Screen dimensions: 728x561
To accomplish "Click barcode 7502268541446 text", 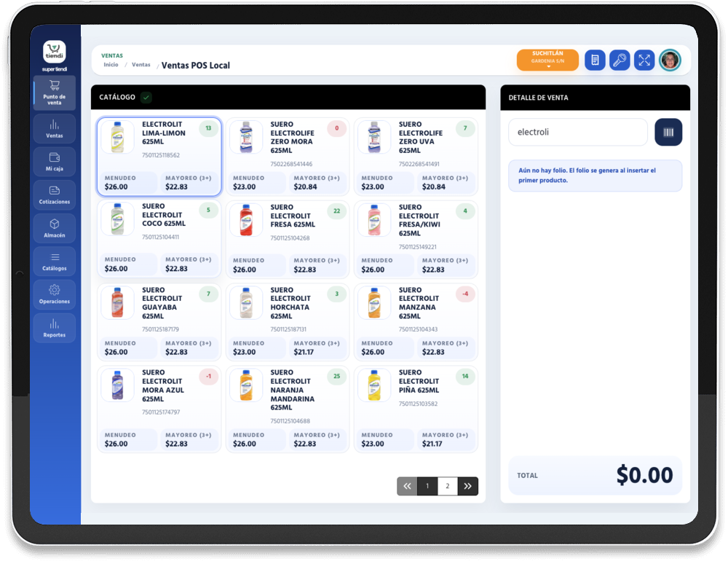I will [291, 164].
